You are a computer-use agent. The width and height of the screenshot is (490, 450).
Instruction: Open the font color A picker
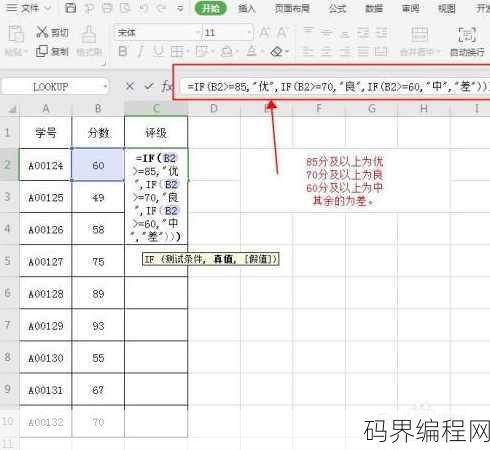click(252, 52)
